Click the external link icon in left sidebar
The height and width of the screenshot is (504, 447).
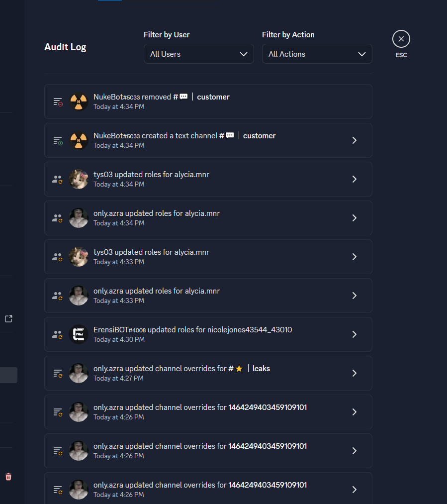pos(8,318)
